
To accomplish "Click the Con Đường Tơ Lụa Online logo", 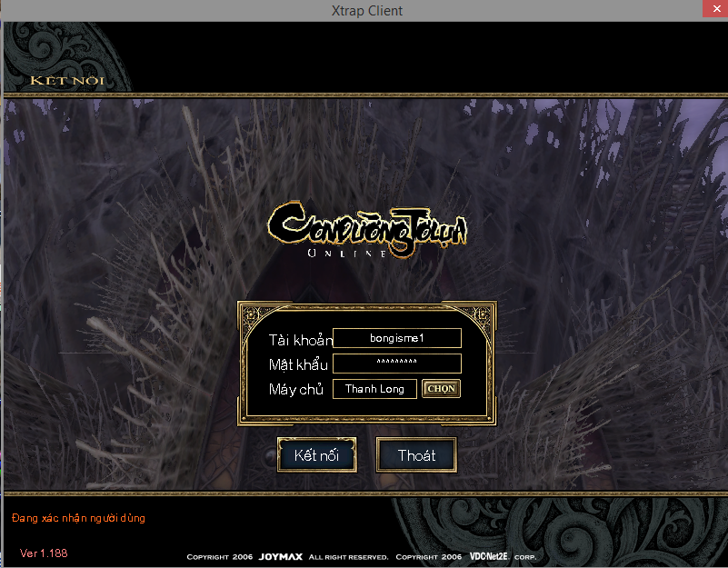I will click(x=367, y=230).
